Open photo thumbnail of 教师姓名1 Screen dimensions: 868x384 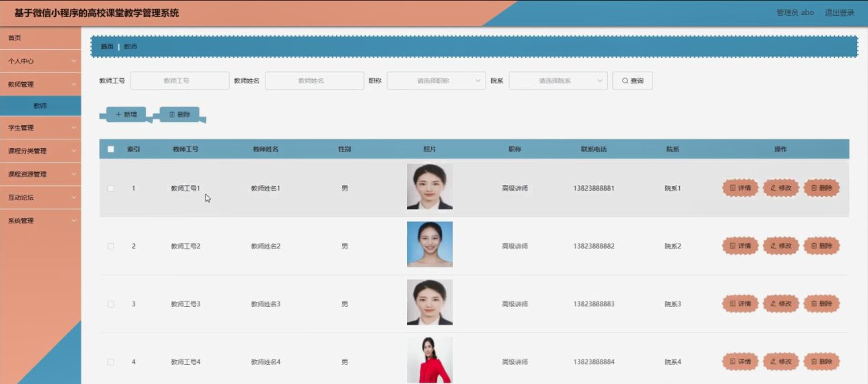point(430,187)
